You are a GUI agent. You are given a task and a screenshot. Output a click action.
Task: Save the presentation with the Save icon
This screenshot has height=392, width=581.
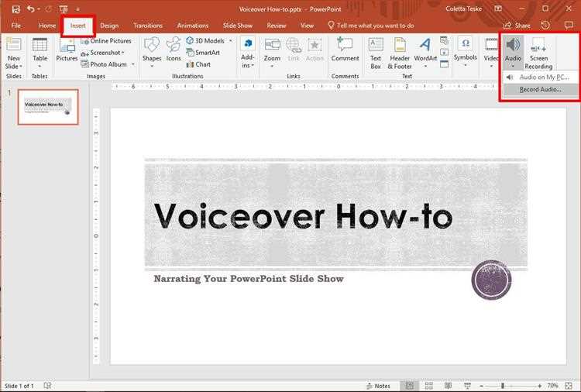point(16,9)
